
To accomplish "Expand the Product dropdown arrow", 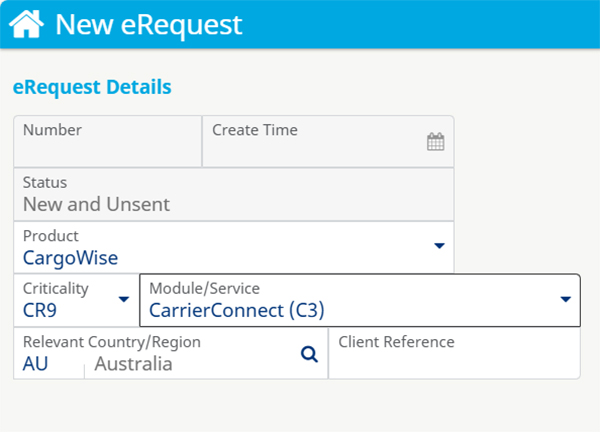I will coord(439,246).
